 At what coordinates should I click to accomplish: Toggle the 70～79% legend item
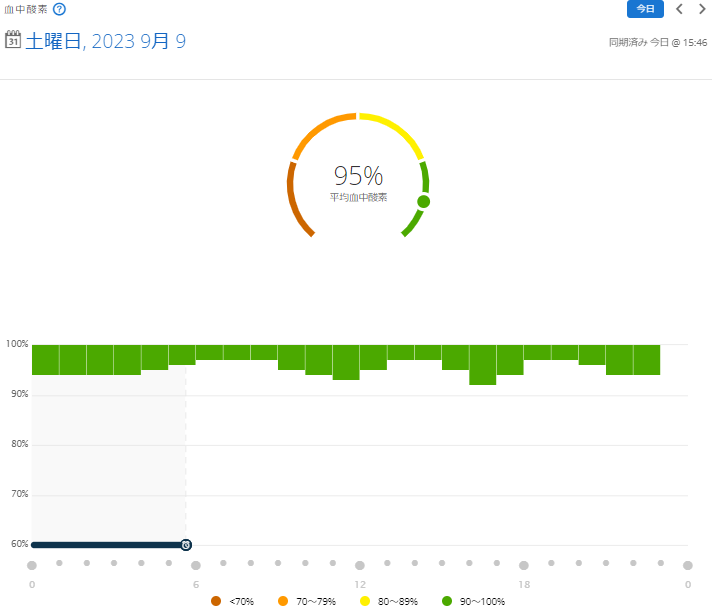point(308,601)
